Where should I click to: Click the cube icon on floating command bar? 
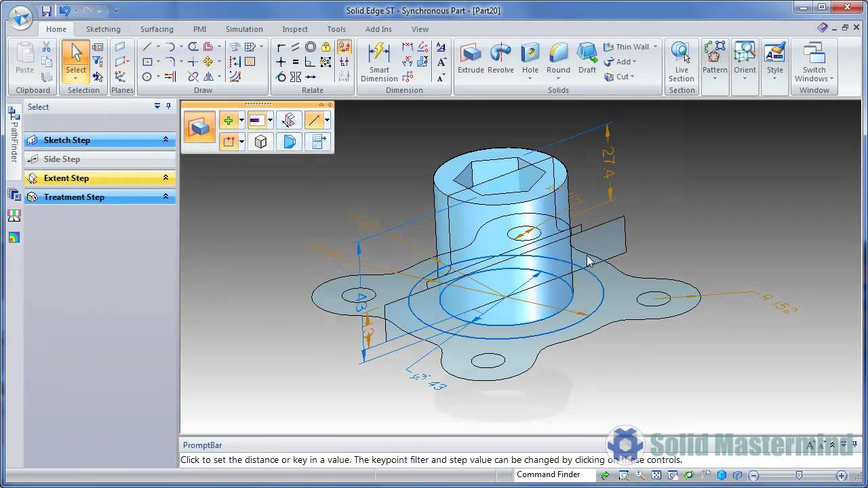(x=260, y=142)
